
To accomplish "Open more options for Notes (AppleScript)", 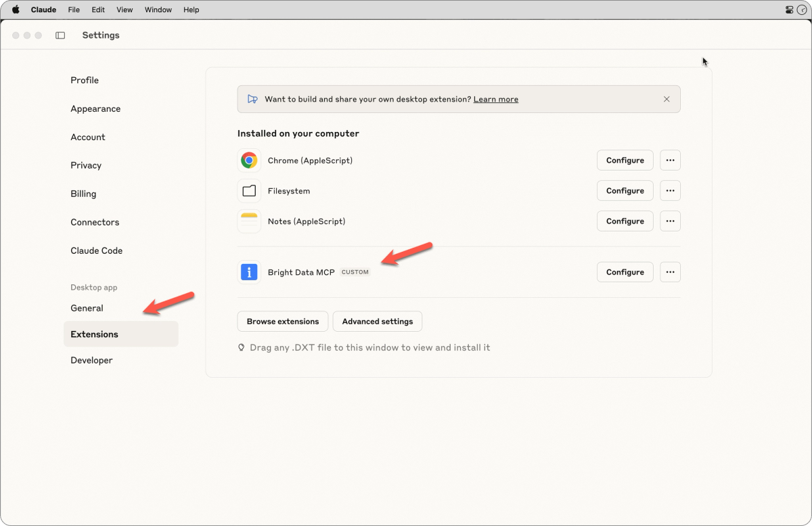I will coord(670,221).
